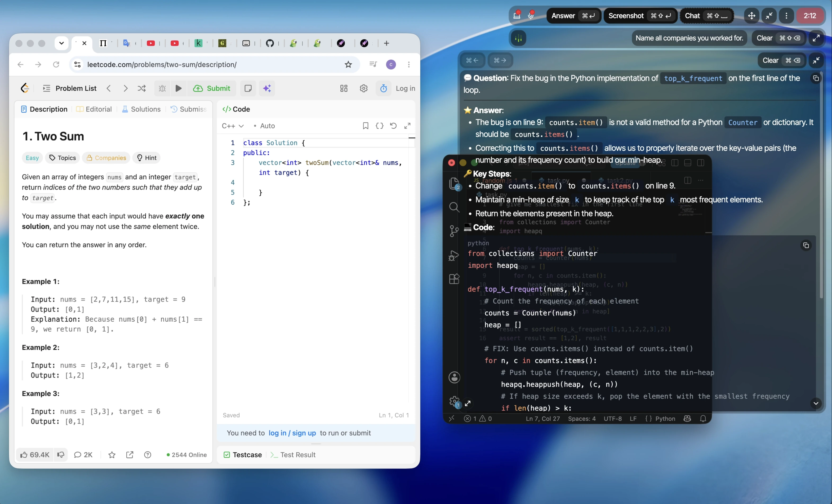The height and width of the screenshot is (504, 832).
Task: Click the Screenshot button in overlay
Action: pyautogui.click(x=640, y=16)
